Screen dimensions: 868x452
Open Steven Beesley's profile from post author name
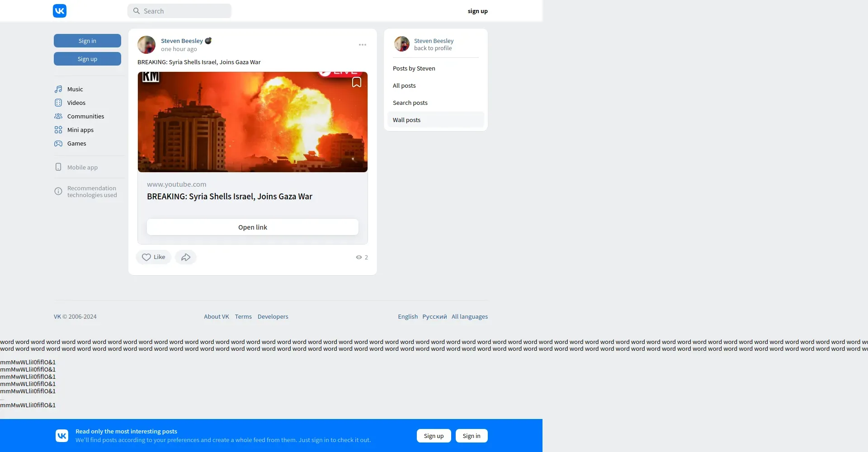pos(182,41)
